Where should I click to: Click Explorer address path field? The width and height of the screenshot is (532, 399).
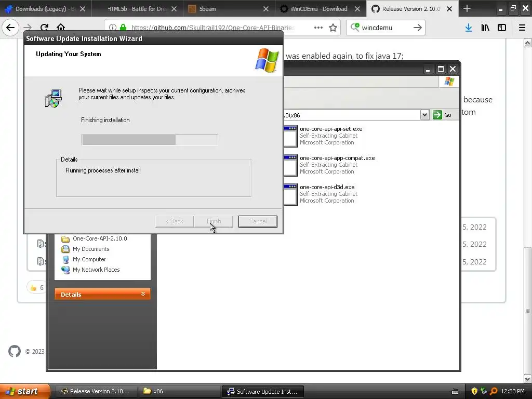click(x=352, y=115)
